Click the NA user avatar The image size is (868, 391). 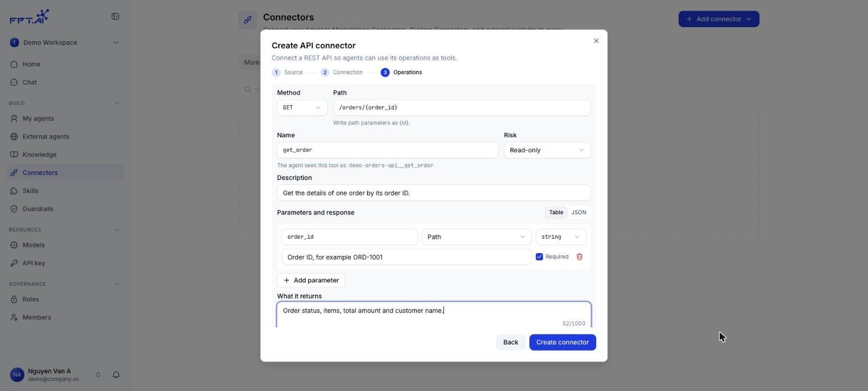(17, 375)
